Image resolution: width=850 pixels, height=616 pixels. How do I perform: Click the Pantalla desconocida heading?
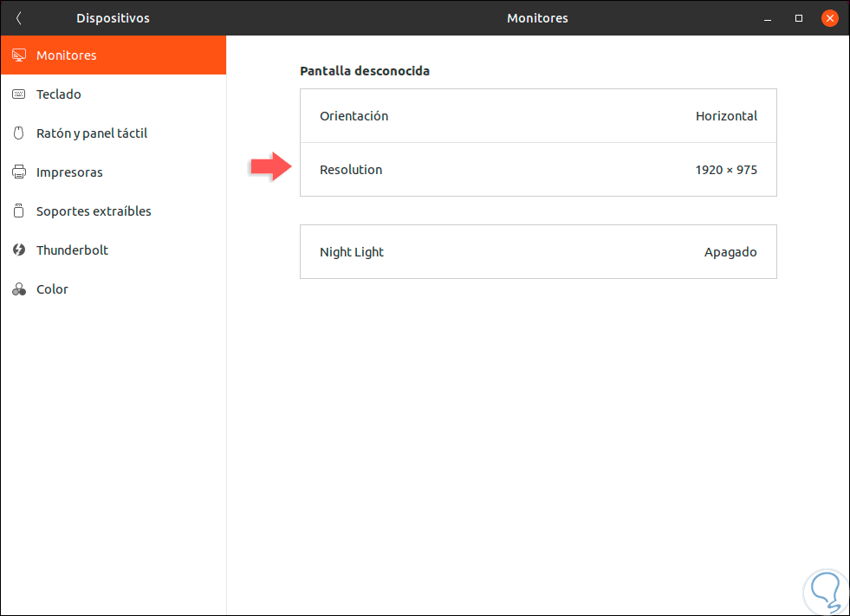(365, 71)
